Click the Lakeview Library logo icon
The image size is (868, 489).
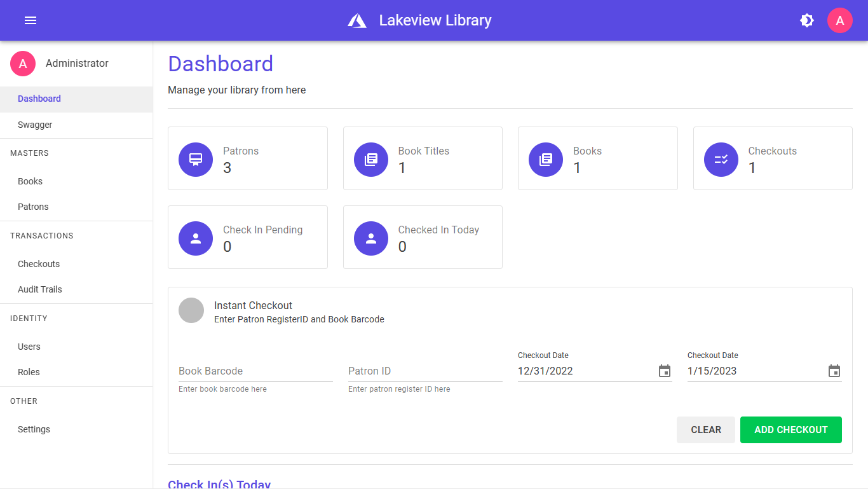357,20
